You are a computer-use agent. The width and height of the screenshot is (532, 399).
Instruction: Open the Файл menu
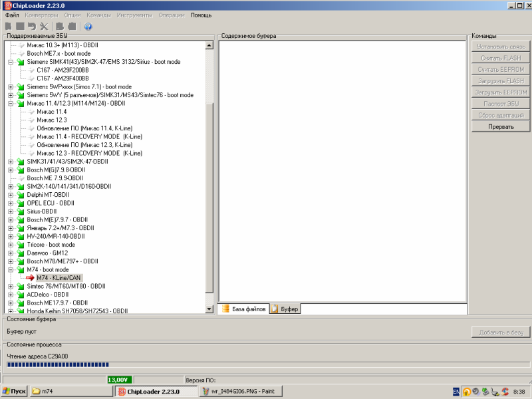click(12, 15)
